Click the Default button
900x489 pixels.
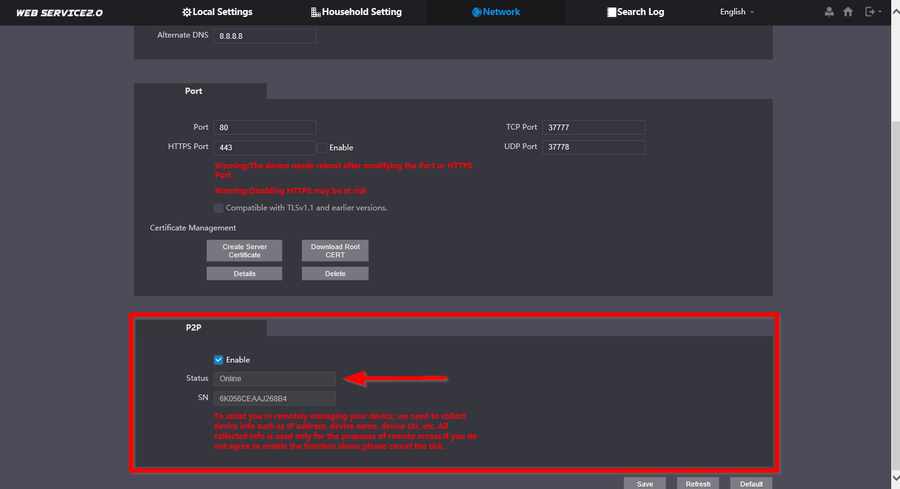pos(751,483)
